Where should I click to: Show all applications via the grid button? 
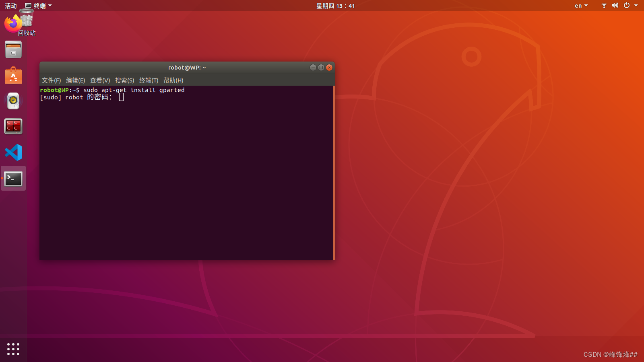click(x=13, y=349)
